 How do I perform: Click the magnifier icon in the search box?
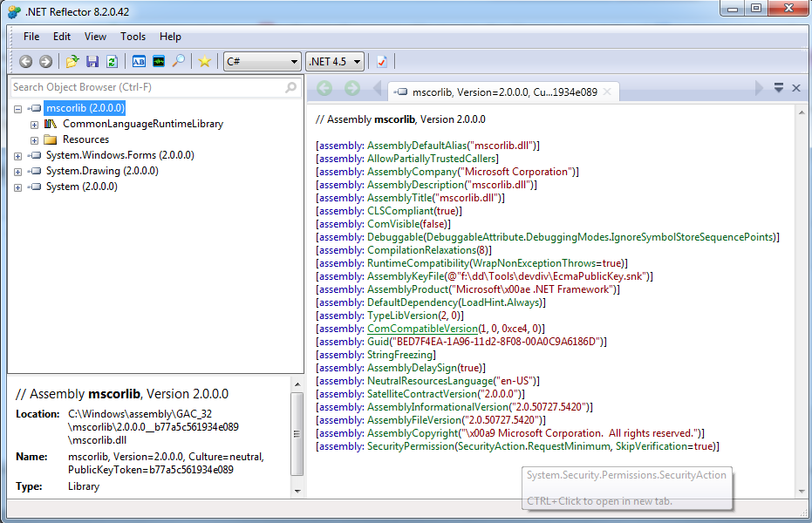click(x=291, y=87)
